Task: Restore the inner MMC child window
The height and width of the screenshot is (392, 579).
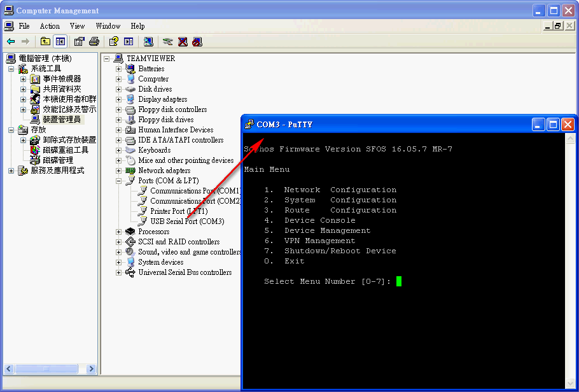Action: (x=557, y=26)
